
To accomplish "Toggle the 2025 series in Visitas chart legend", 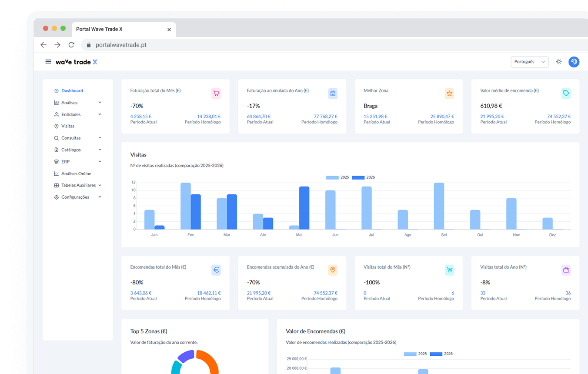I will tap(337, 177).
